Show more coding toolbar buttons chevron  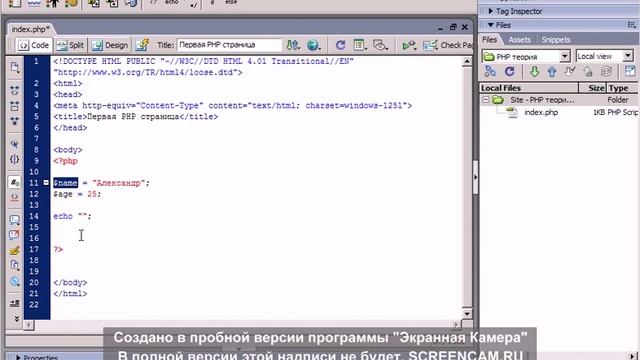16,319
